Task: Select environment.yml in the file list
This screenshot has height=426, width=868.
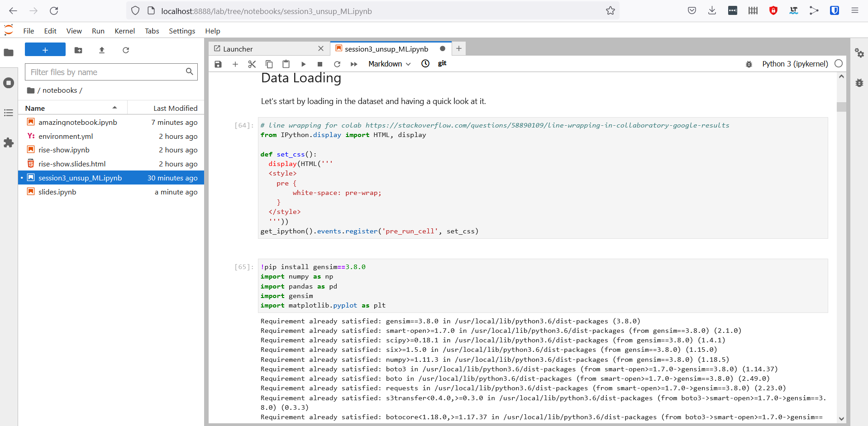Action: tap(111, 136)
